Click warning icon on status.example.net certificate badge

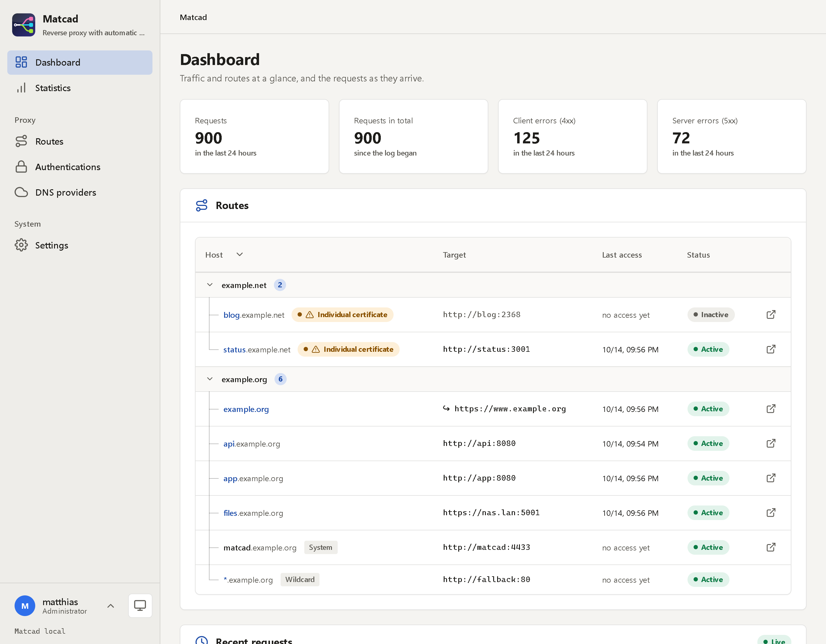pyautogui.click(x=316, y=349)
